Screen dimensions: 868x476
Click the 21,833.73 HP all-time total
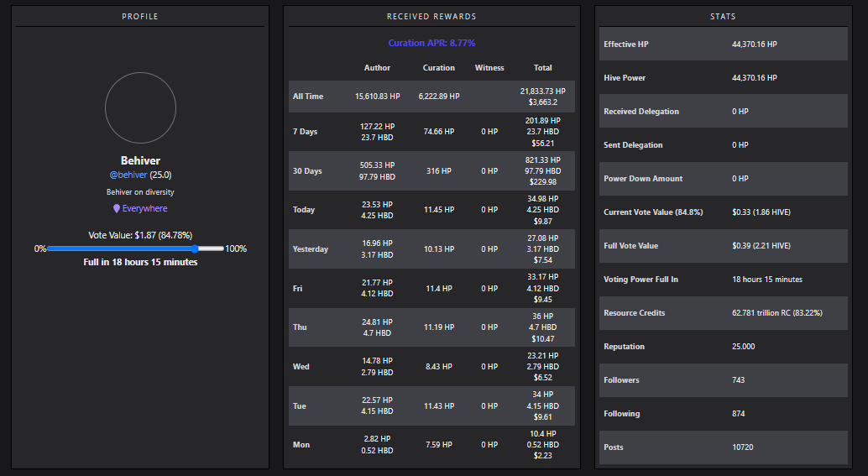pos(542,92)
